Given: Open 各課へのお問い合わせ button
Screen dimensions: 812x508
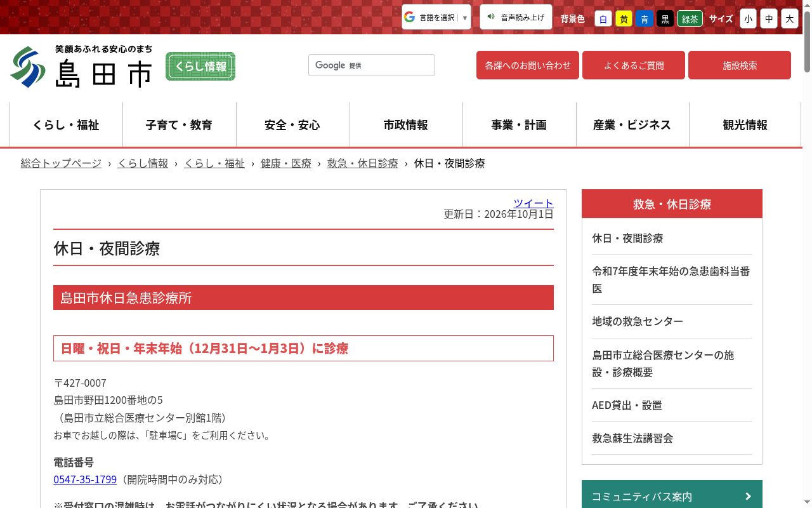Looking at the screenshot, I should point(528,65).
